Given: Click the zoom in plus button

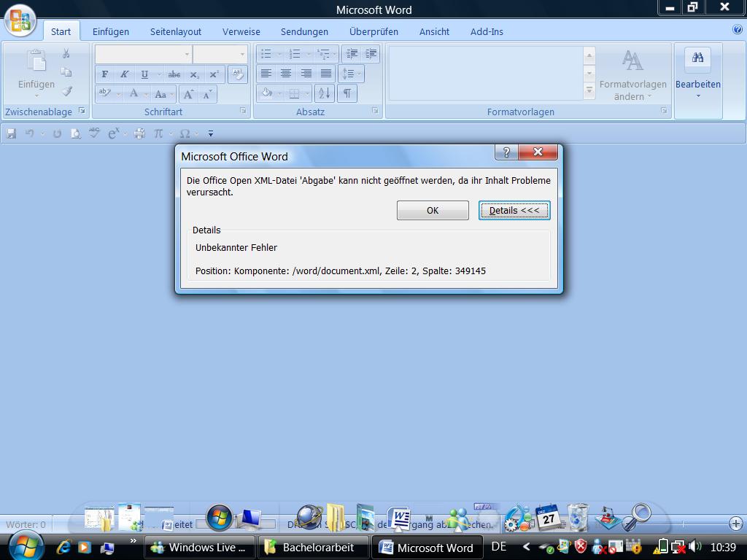Looking at the screenshot, I should (735, 524).
